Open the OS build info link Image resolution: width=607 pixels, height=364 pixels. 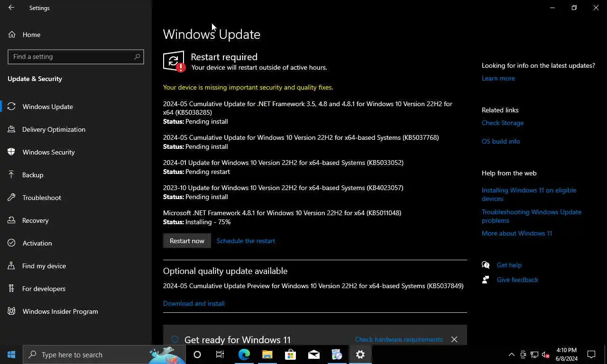501,141
